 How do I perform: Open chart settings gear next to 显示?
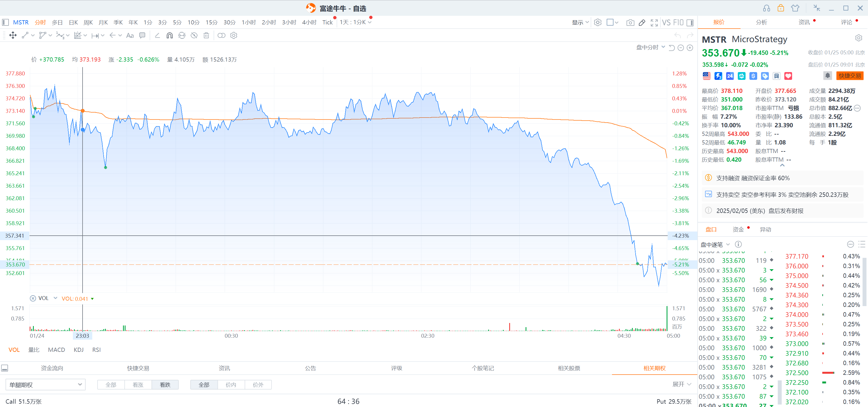coord(598,22)
